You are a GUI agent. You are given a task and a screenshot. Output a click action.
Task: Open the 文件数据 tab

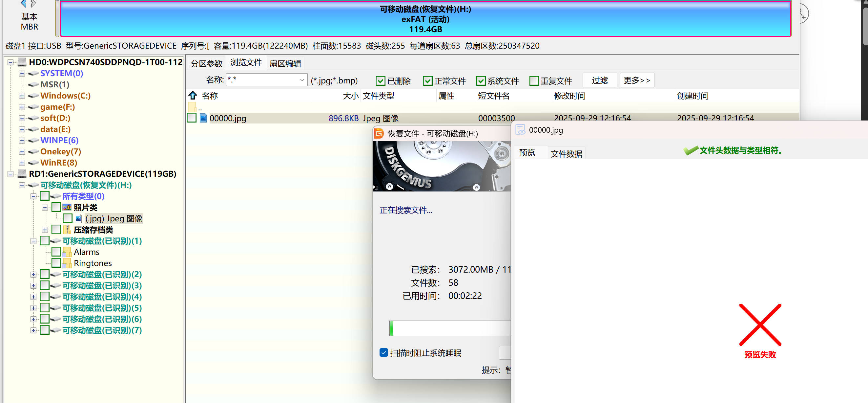click(566, 154)
